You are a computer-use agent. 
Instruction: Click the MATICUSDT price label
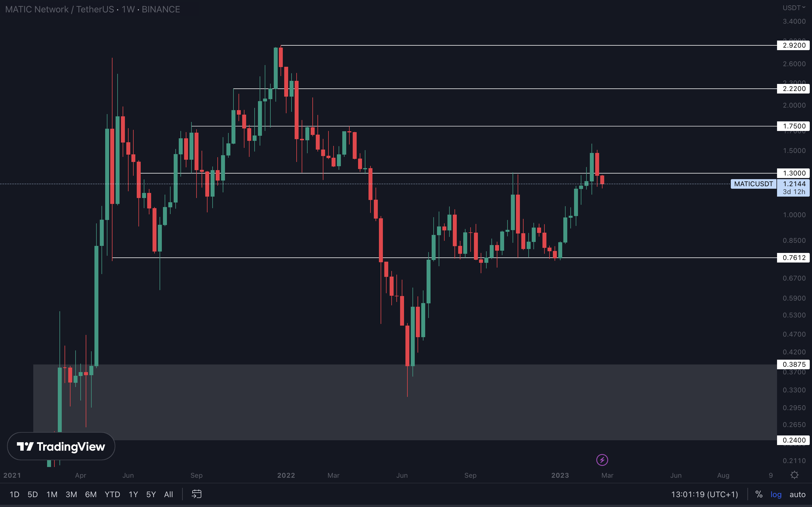(753, 184)
